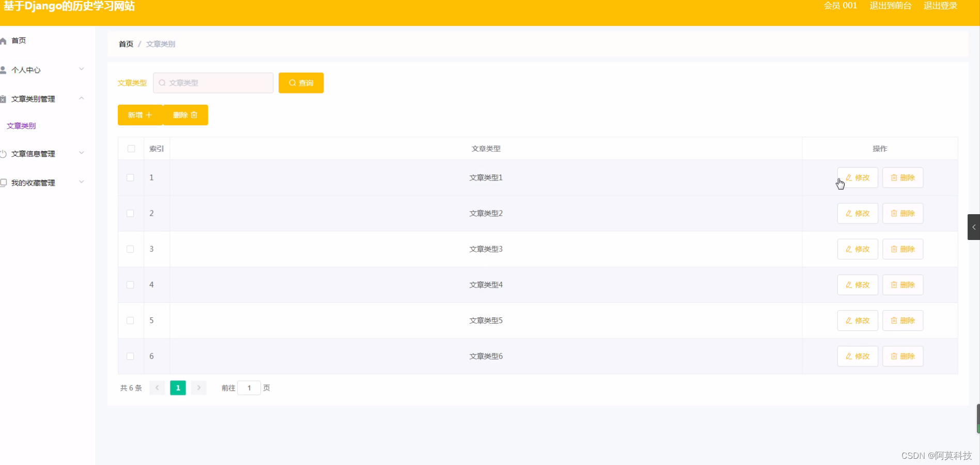Toggle the select-all checkbox in table header
Screen dimensions: 980x465
[131, 149]
